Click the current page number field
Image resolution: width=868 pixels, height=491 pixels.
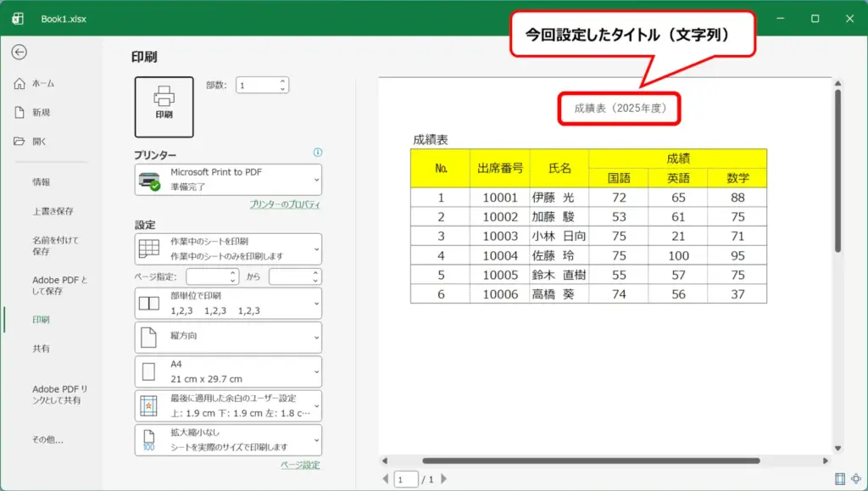406,480
